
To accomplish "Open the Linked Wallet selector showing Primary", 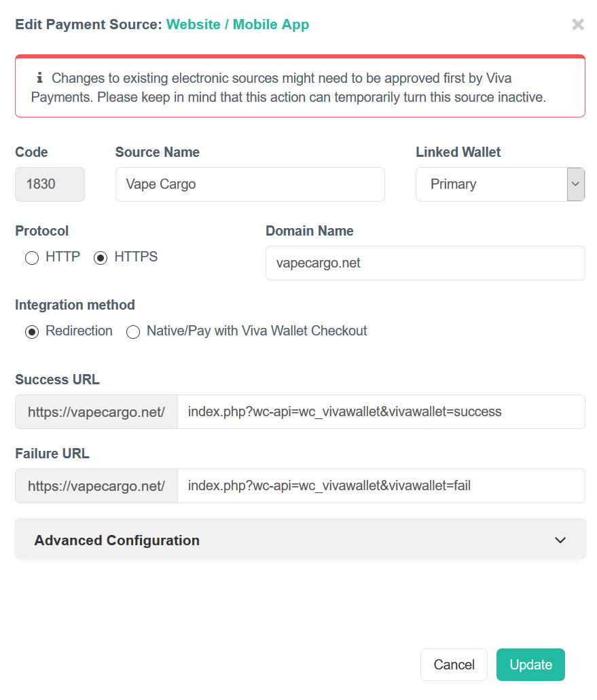I will [x=492, y=184].
